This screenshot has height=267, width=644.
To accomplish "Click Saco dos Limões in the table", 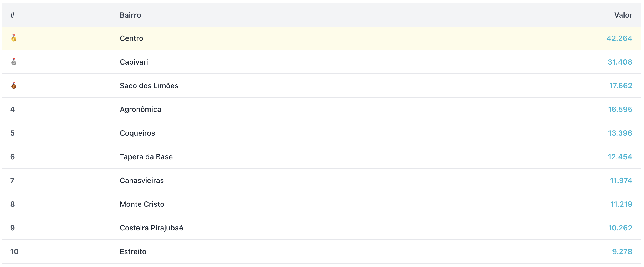I will 149,86.
